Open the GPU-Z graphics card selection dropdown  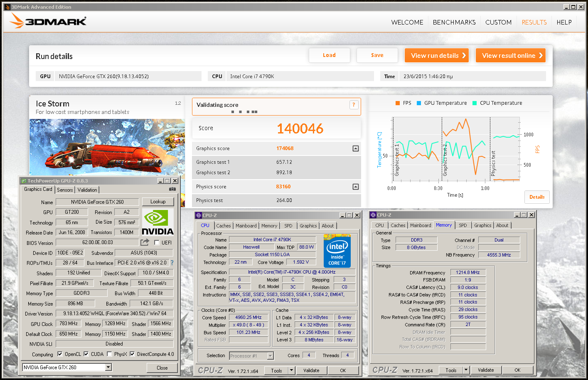coord(108,367)
